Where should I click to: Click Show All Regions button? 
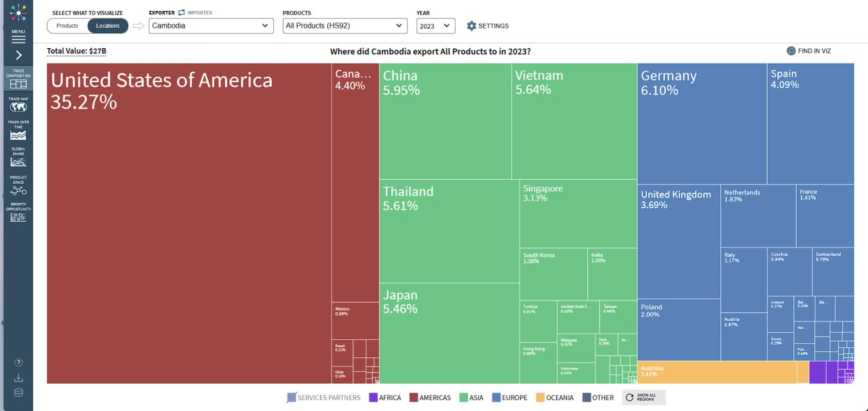tap(644, 397)
